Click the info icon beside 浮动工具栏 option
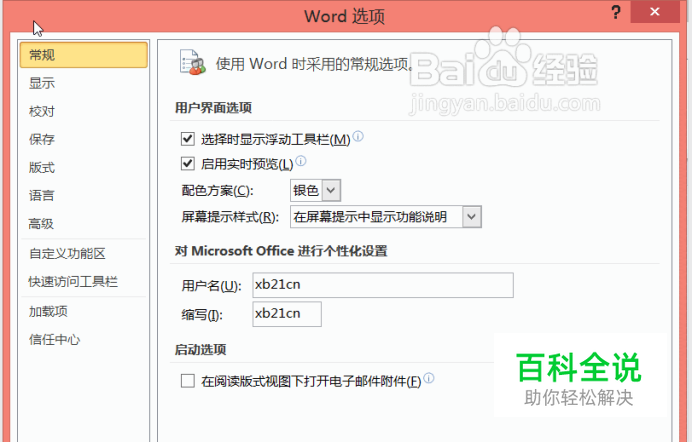 (358, 136)
